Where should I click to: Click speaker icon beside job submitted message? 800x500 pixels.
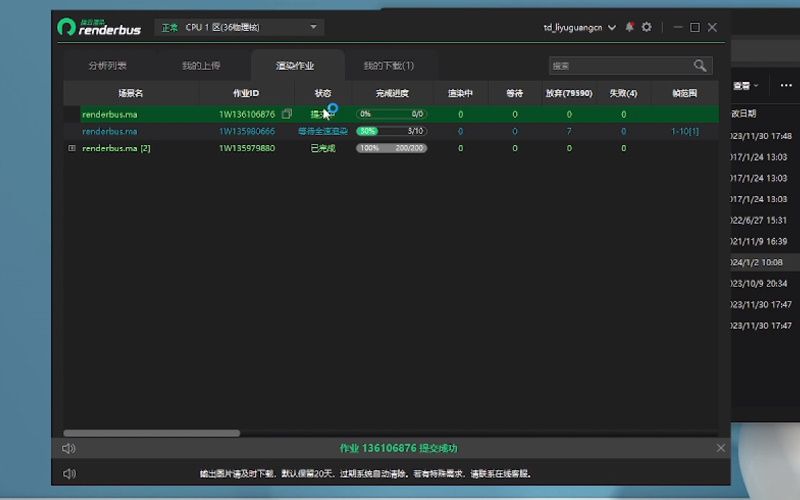pos(69,449)
